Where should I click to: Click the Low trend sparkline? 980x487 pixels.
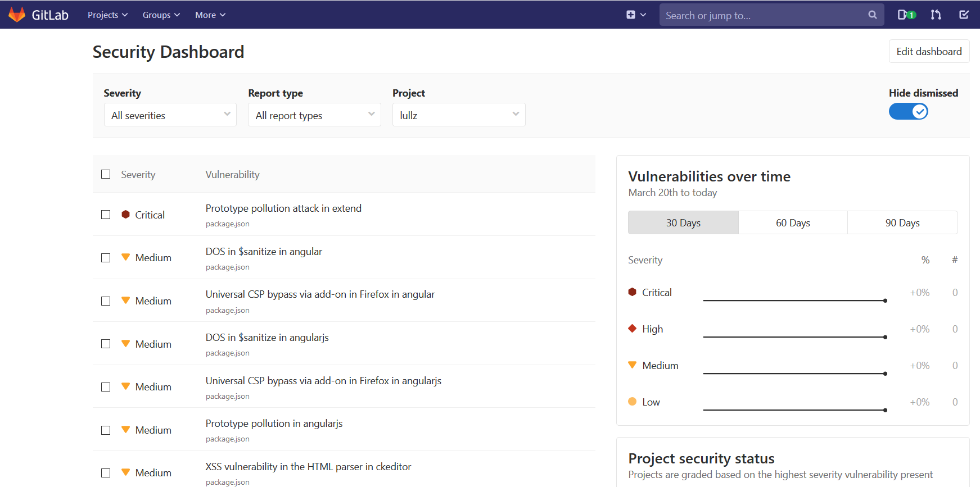point(795,410)
